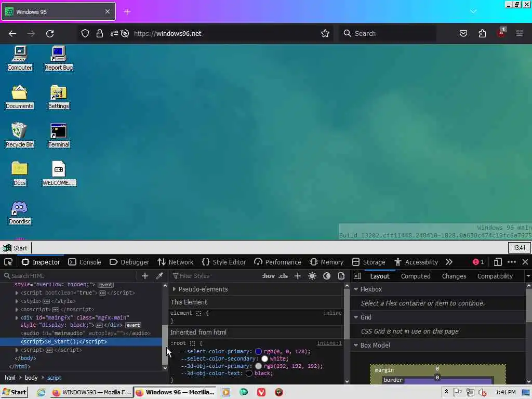Image resolution: width=532 pixels, height=399 pixels.
Task: Show more DevTools tools chevron
Action: (449, 262)
